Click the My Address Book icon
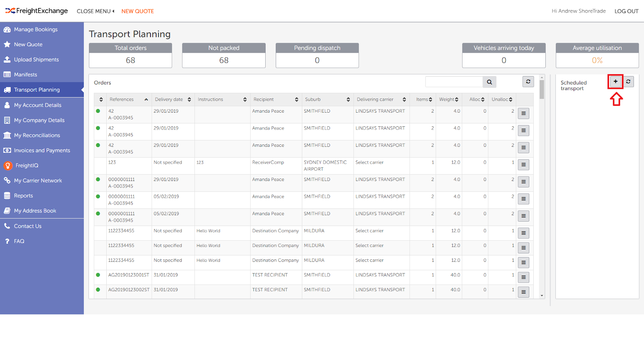Screen dimensions: 644x362 pos(7,211)
